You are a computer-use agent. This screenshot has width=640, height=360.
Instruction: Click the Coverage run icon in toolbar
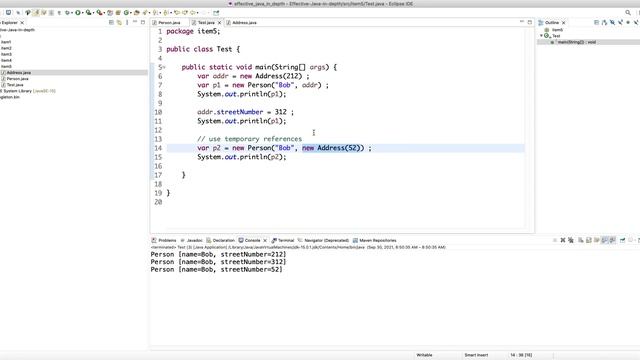(89, 13)
